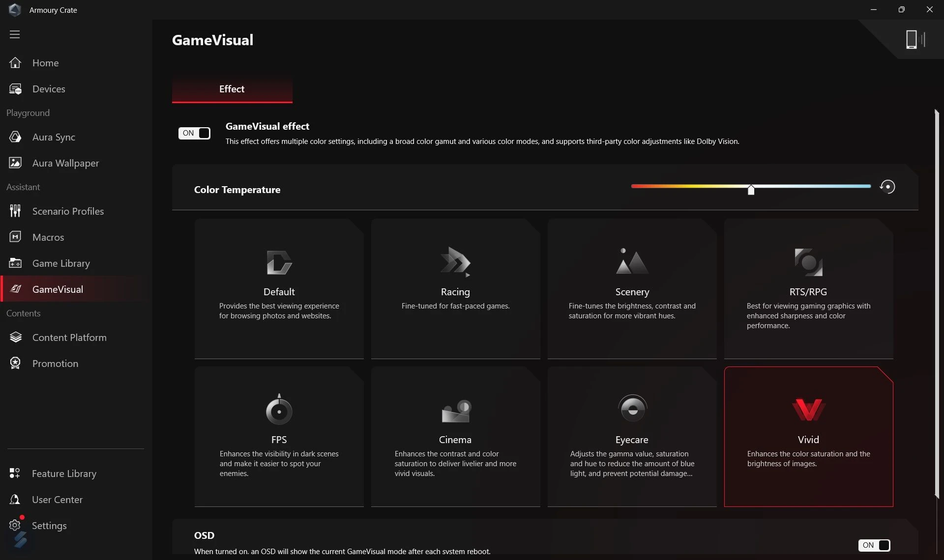Open the device panel icon at top right
Viewport: 944px width, 560px height.
pos(915,39)
